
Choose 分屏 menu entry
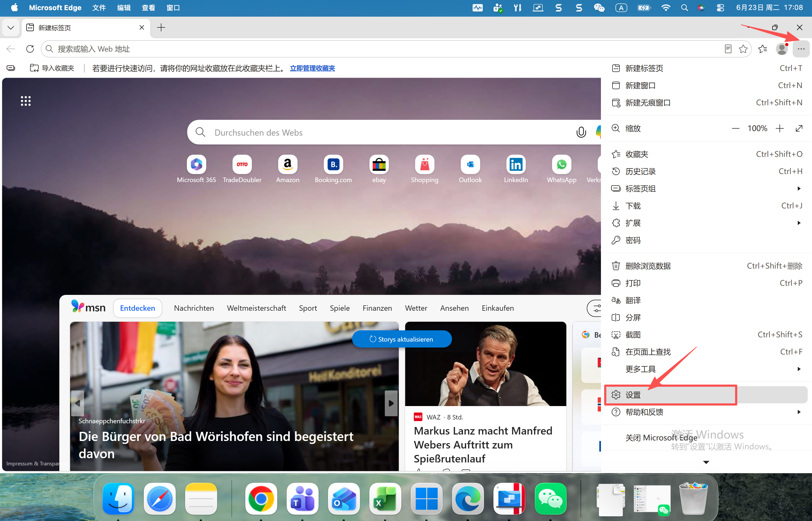[706, 318]
